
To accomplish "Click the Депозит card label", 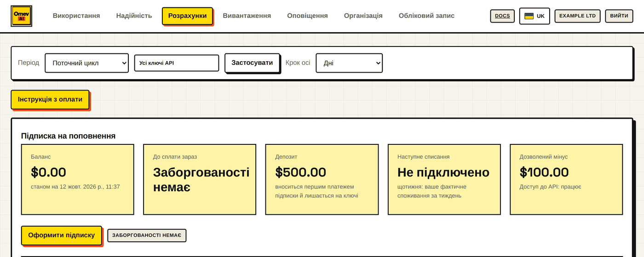I will click(287, 157).
